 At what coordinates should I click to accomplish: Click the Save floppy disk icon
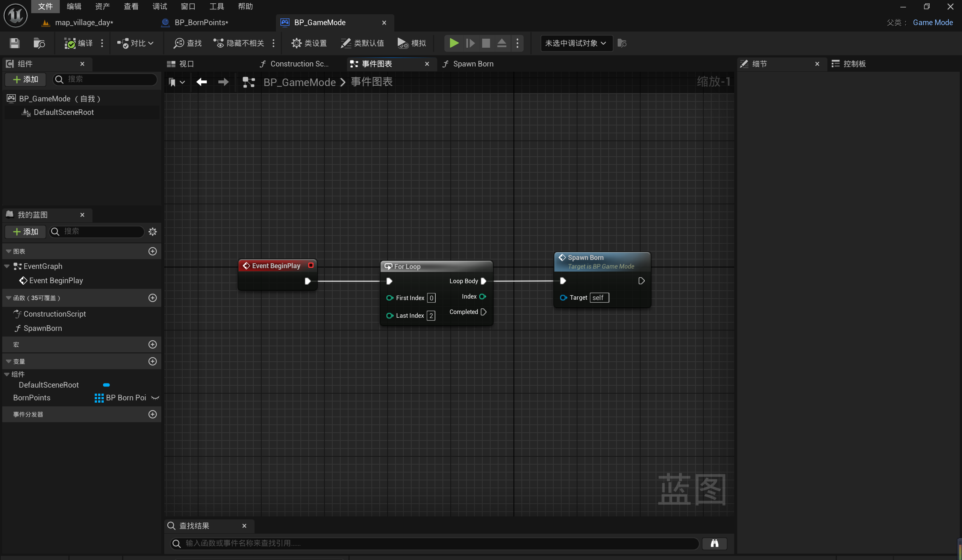tap(15, 43)
